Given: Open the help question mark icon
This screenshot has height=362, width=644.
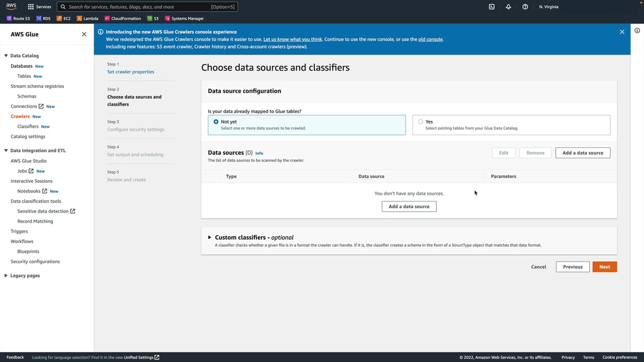Looking at the screenshot, I should coord(525,7).
